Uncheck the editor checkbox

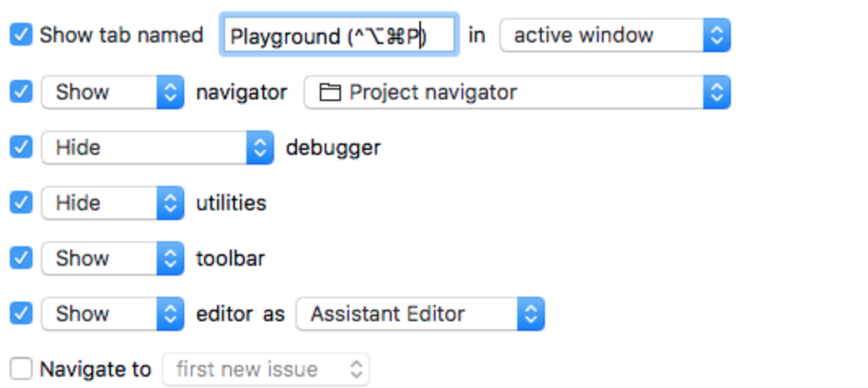coord(21,314)
